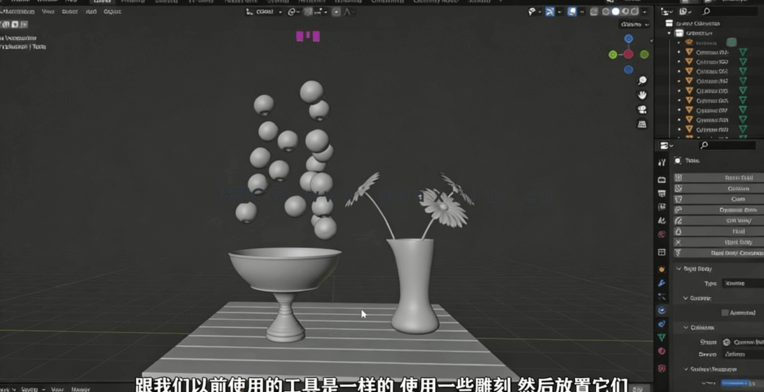The width and height of the screenshot is (764, 392).
Task: Open the World properties tab
Action: [x=661, y=234]
